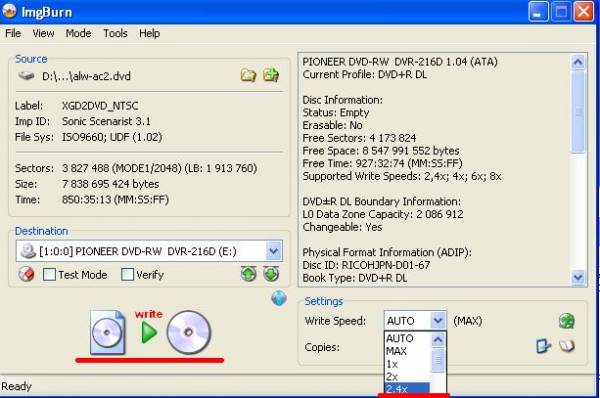The height and width of the screenshot is (398, 600).
Task: Select MAX in the write speed list
Action: coord(407,351)
